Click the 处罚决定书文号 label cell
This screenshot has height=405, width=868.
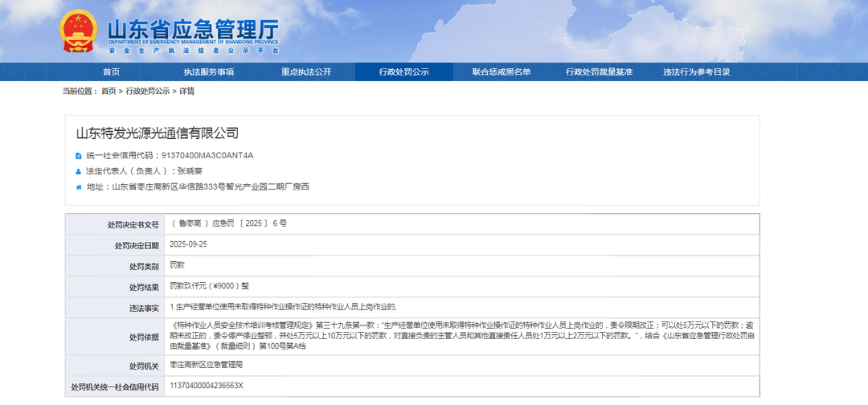pos(115,224)
